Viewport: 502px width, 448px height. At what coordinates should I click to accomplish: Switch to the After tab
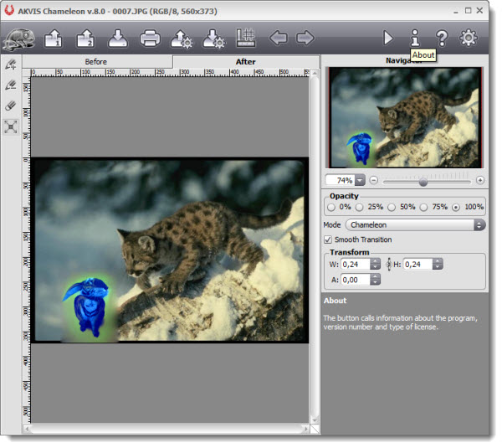[246, 61]
